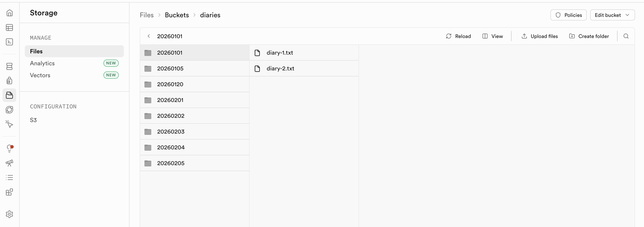
Task: Open Advisors lightbulb icon in sidebar
Action: [9, 148]
